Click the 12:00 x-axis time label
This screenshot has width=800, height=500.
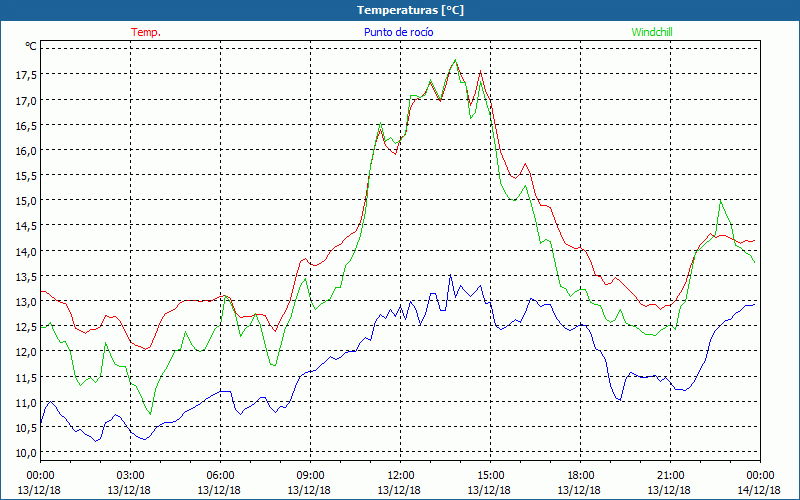pyautogui.click(x=401, y=476)
